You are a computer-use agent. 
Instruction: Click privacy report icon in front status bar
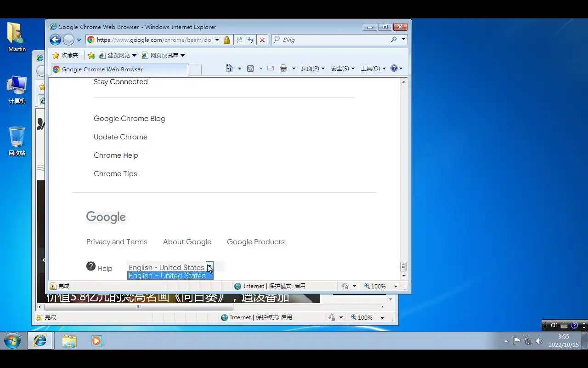(x=345, y=286)
